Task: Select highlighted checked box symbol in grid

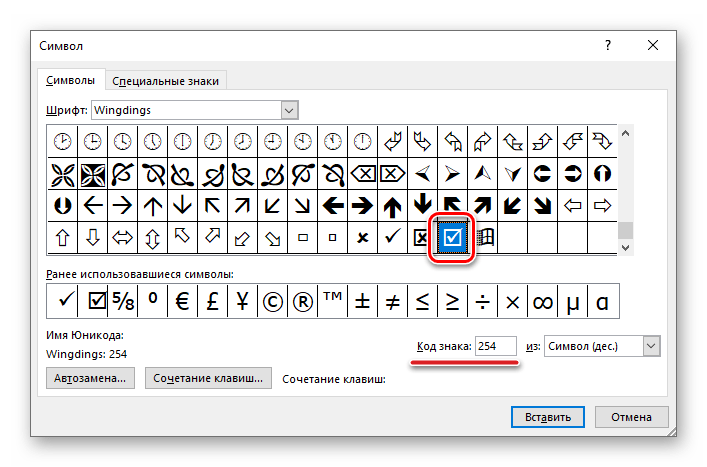Action: pos(452,237)
